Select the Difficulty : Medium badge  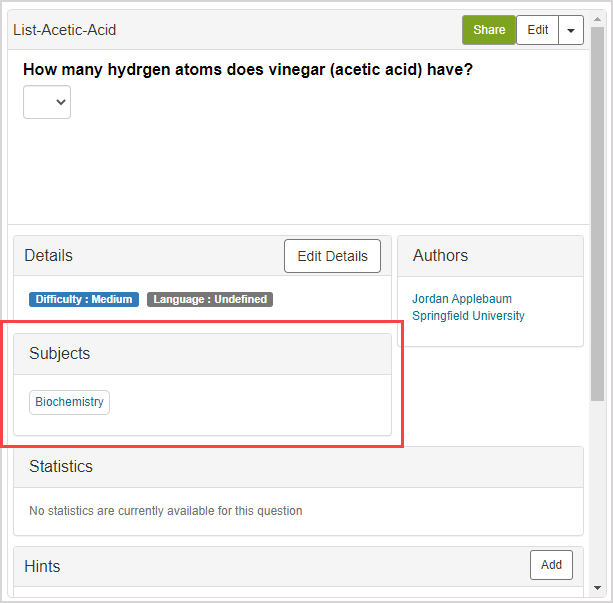pyautogui.click(x=84, y=299)
